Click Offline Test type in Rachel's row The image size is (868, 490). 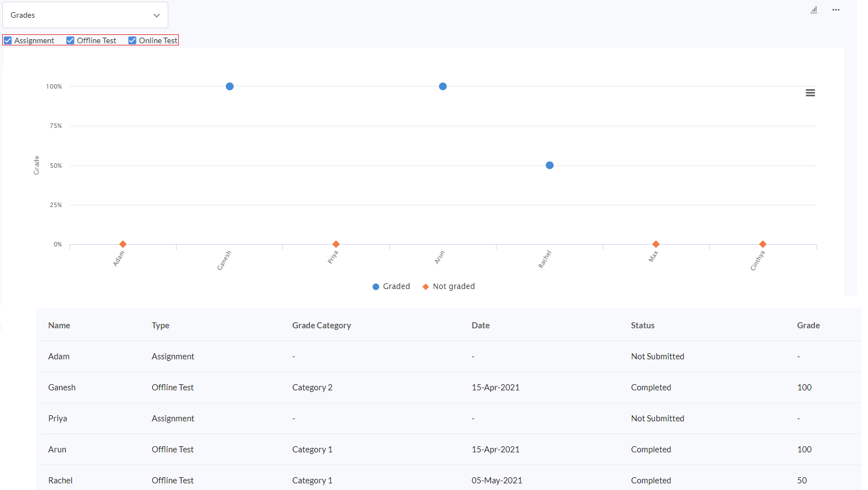coord(173,481)
